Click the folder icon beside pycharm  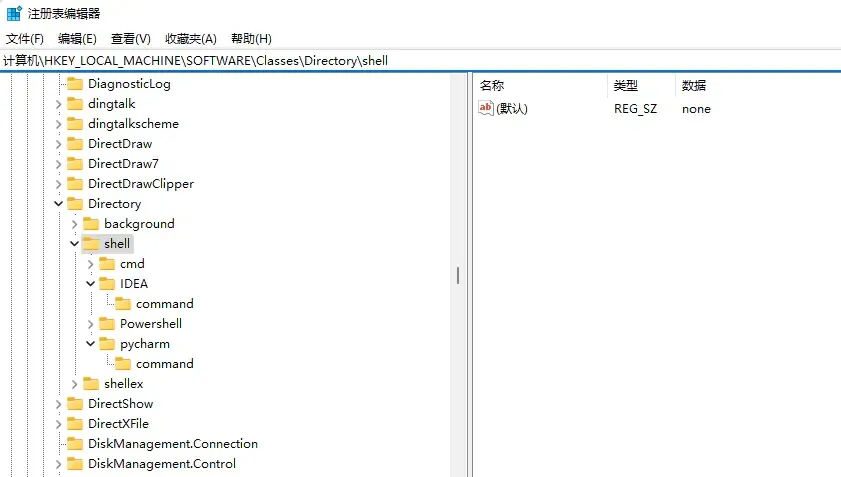pos(107,344)
